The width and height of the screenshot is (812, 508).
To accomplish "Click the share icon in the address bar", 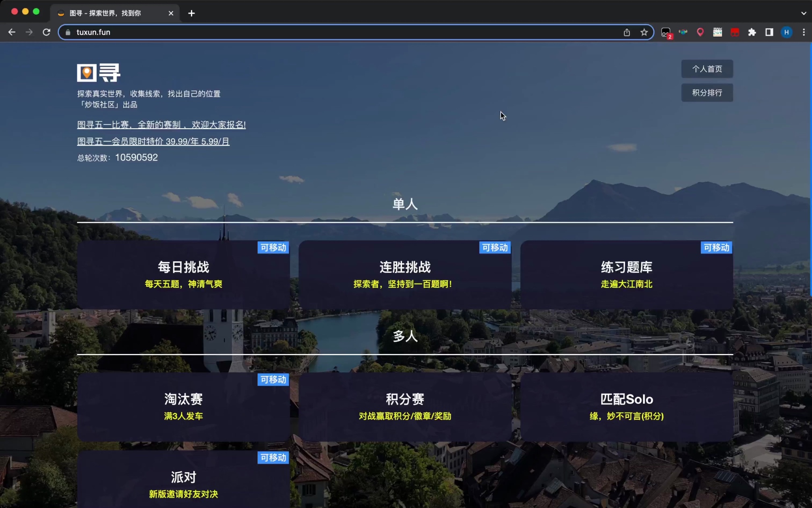I will point(627,32).
